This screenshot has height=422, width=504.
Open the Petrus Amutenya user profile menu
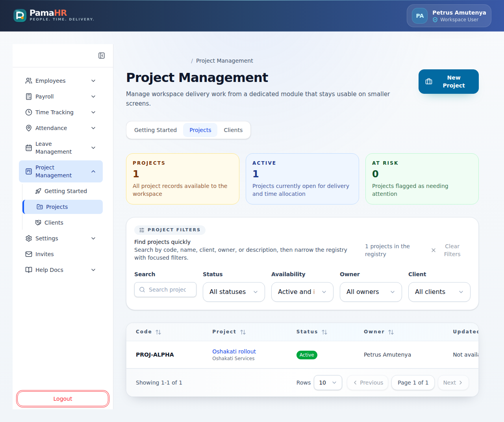pyautogui.click(x=449, y=16)
